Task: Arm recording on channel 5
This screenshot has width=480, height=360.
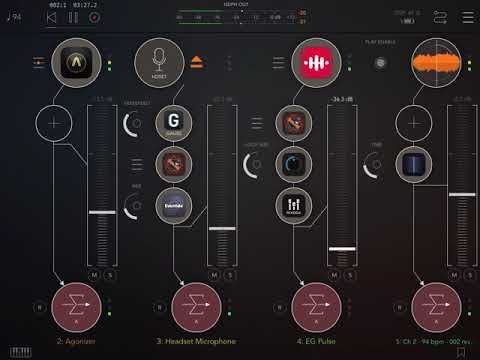Action: pos(400,307)
